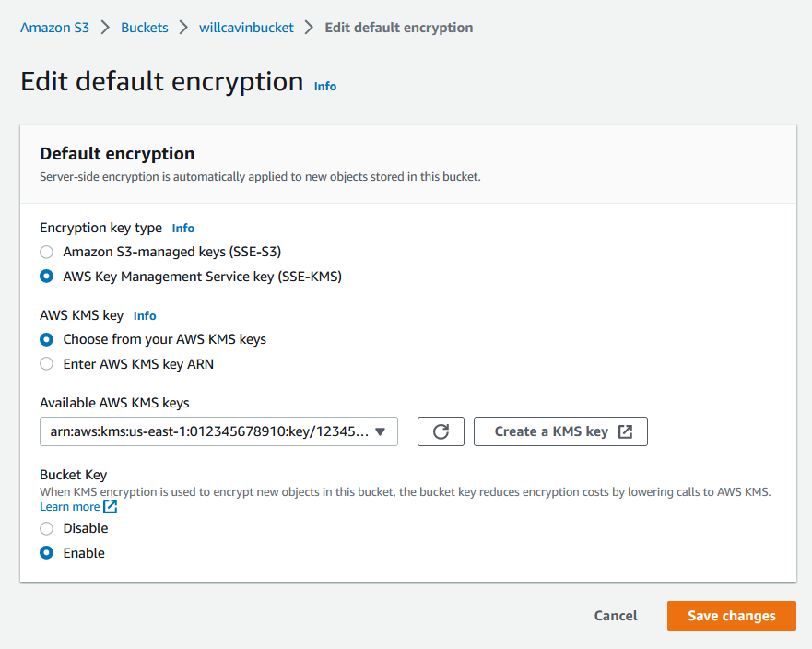Select Enter AWS KMS key ARN option

coord(46,363)
